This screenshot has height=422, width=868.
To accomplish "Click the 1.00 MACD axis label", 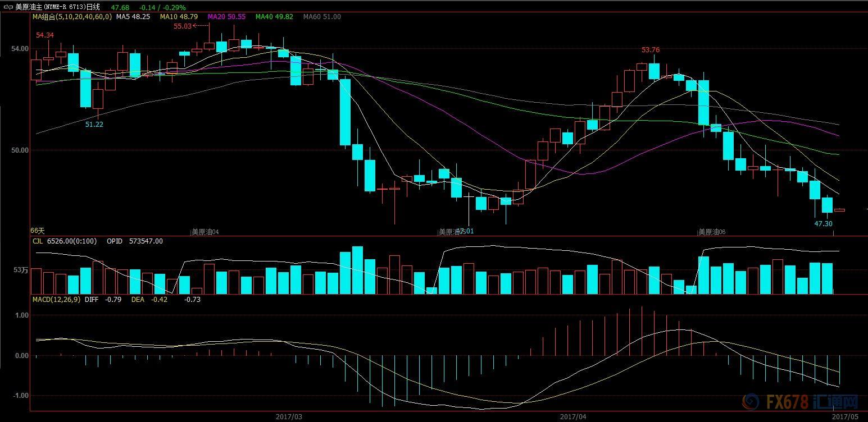I will coord(22,315).
